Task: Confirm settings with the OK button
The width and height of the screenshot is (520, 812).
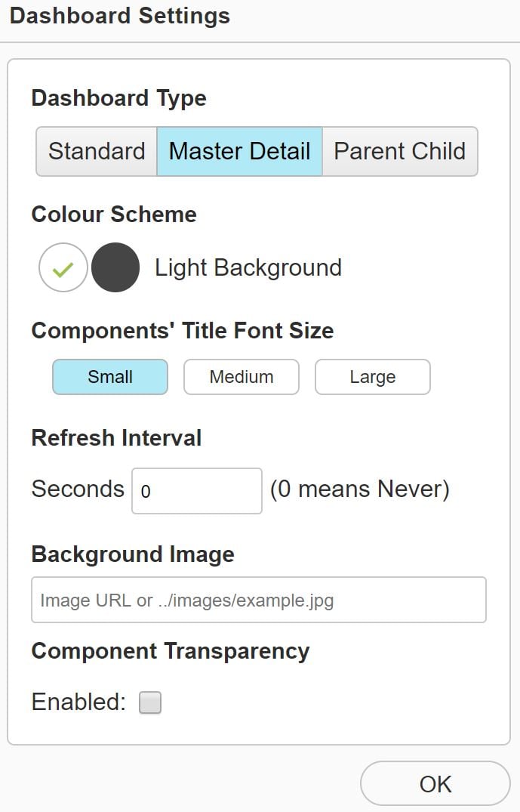Action: point(435,783)
